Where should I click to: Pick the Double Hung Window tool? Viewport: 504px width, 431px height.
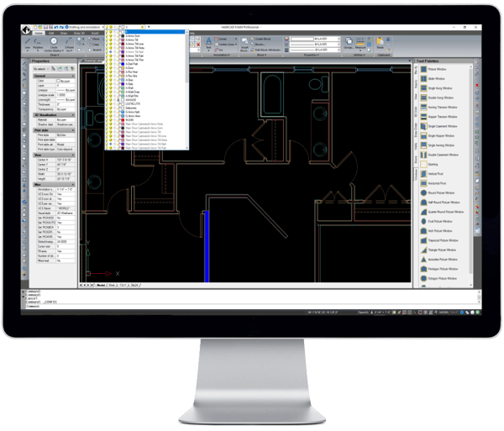tap(437, 97)
